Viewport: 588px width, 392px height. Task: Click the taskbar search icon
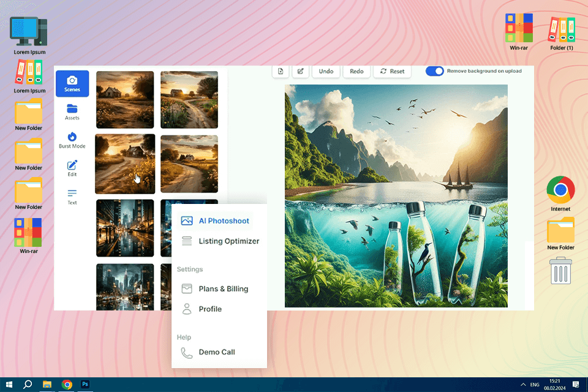(28, 385)
